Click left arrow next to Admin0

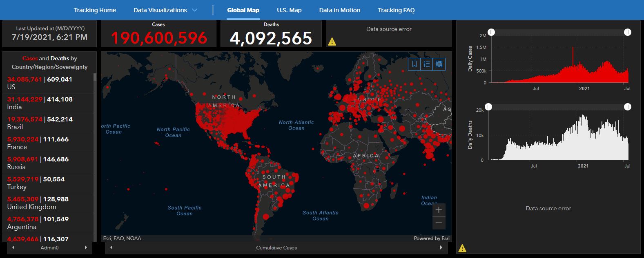(13, 247)
